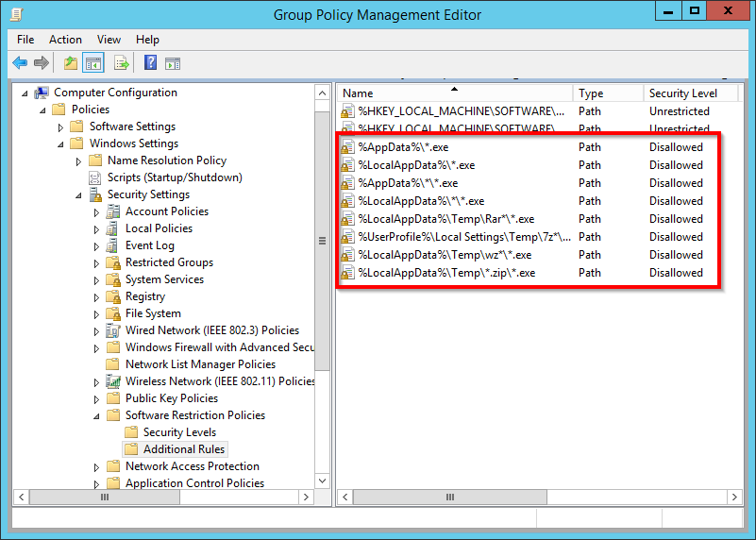Select Network List Manager Policies item
The height and width of the screenshot is (540, 756).
pos(200,364)
